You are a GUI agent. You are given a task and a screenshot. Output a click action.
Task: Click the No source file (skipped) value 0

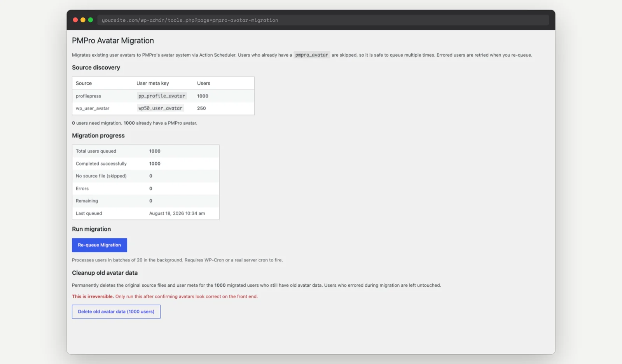[151, 176]
